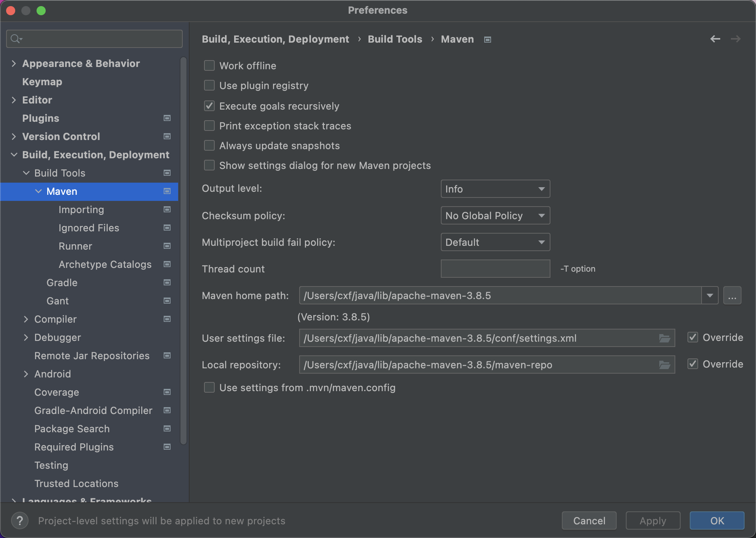Browse folder for User settings file

[665, 338]
